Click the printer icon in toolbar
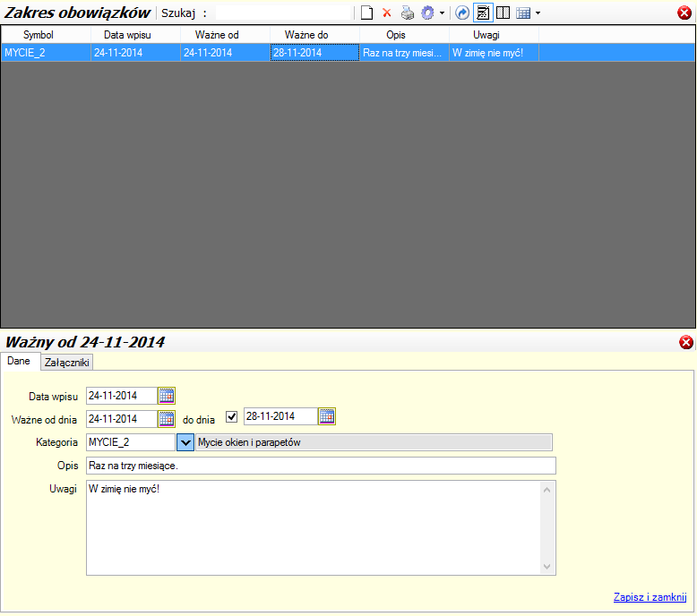697x616 pixels. (408, 13)
